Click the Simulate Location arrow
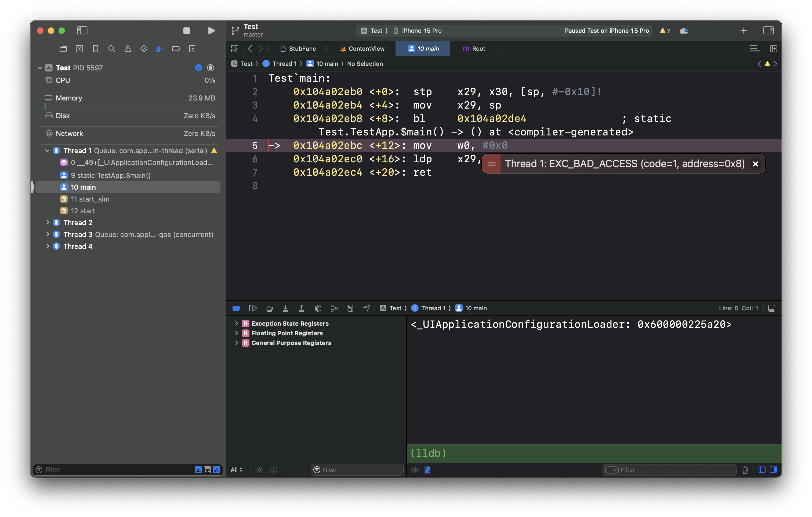Screen dimensions: 812x517 [x=367, y=308]
